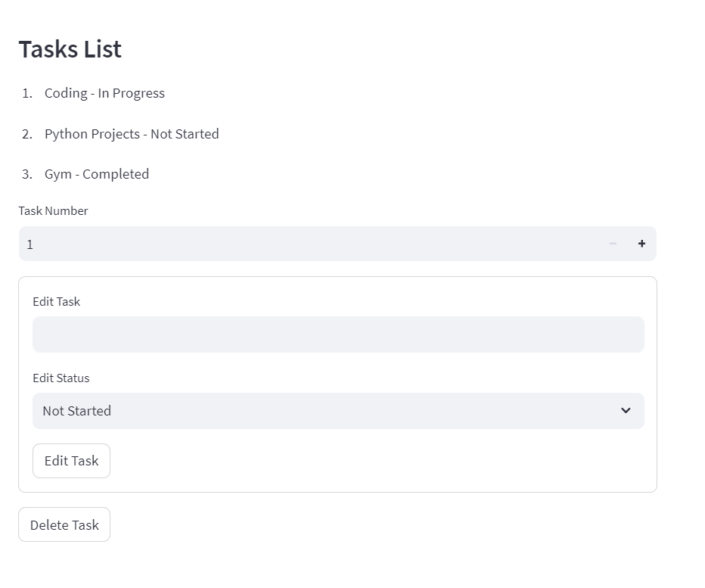The width and height of the screenshot is (705, 588).
Task: Decrement Task Number with the minus icon
Action: pos(613,244)
